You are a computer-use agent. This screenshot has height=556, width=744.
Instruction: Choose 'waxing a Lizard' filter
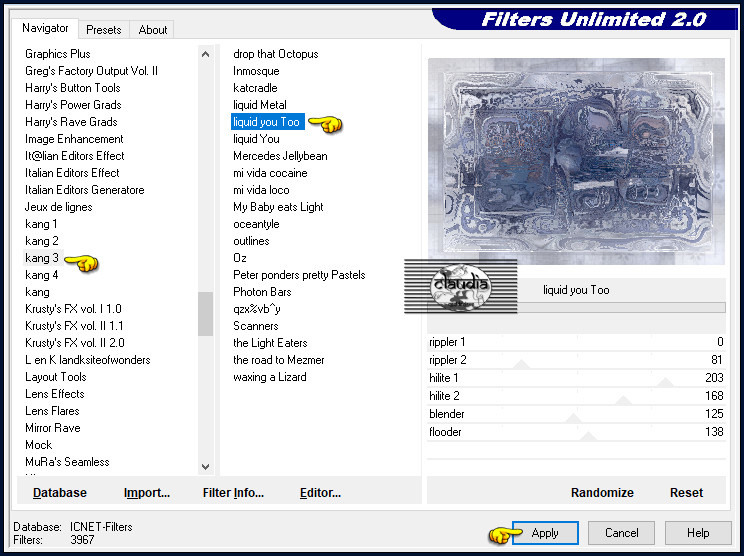click(270, 377)
